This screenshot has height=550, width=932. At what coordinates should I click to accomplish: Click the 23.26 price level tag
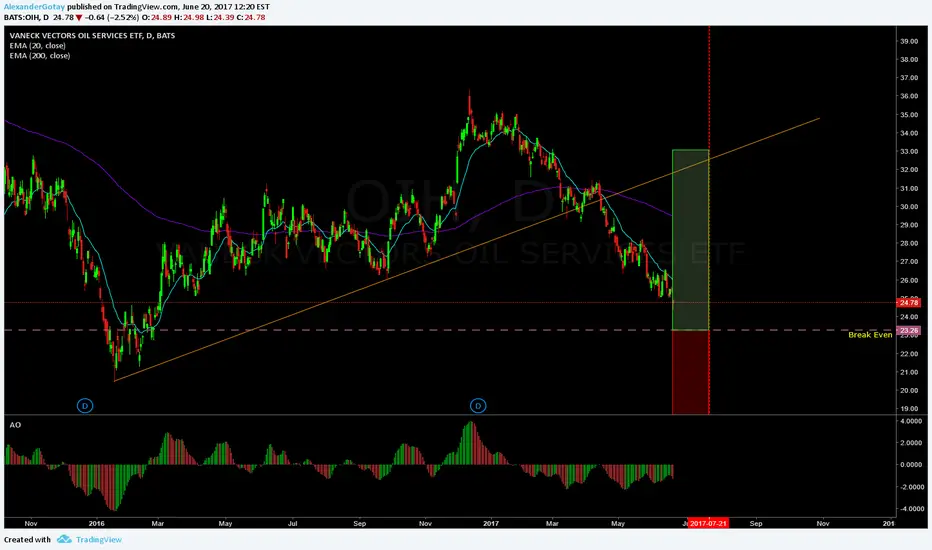(908, 330)
